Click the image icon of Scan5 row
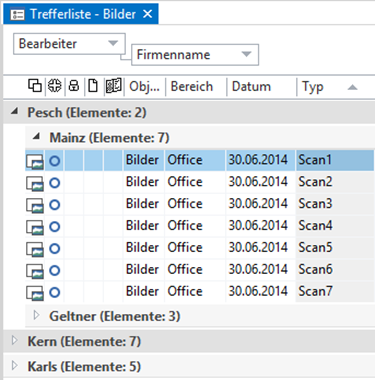Viewport: 375px width, 380px height. [35, 249]
